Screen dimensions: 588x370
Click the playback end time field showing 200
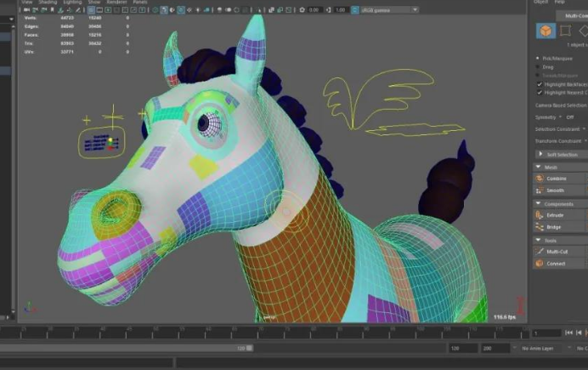(495, 349)
